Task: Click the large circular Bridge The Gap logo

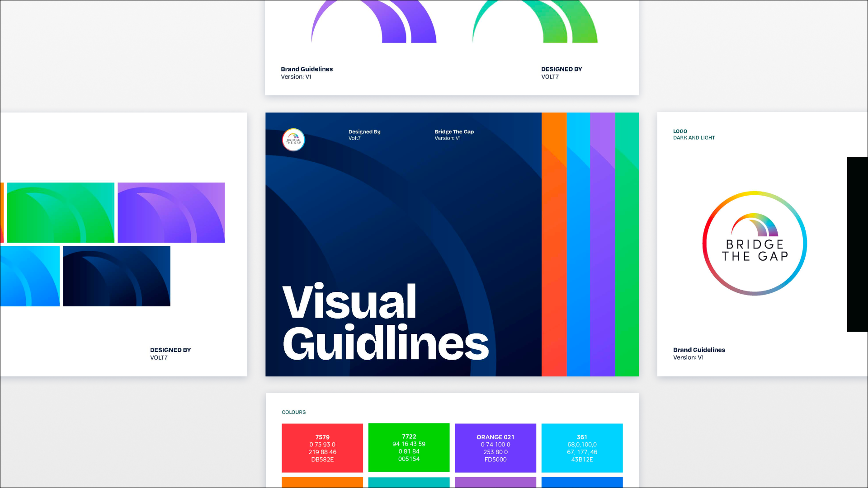Action: 755,243
